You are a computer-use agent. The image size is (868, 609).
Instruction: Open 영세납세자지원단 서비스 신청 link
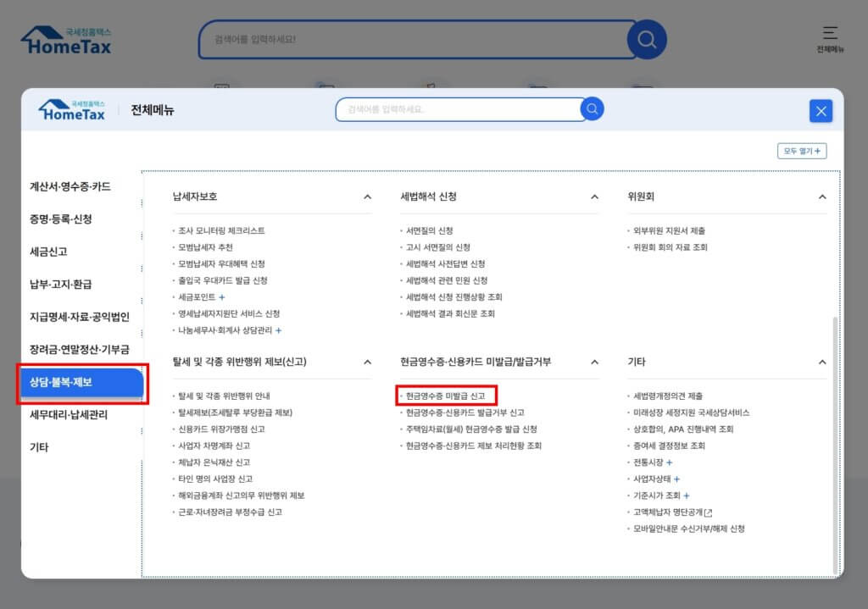click(229, 313)
